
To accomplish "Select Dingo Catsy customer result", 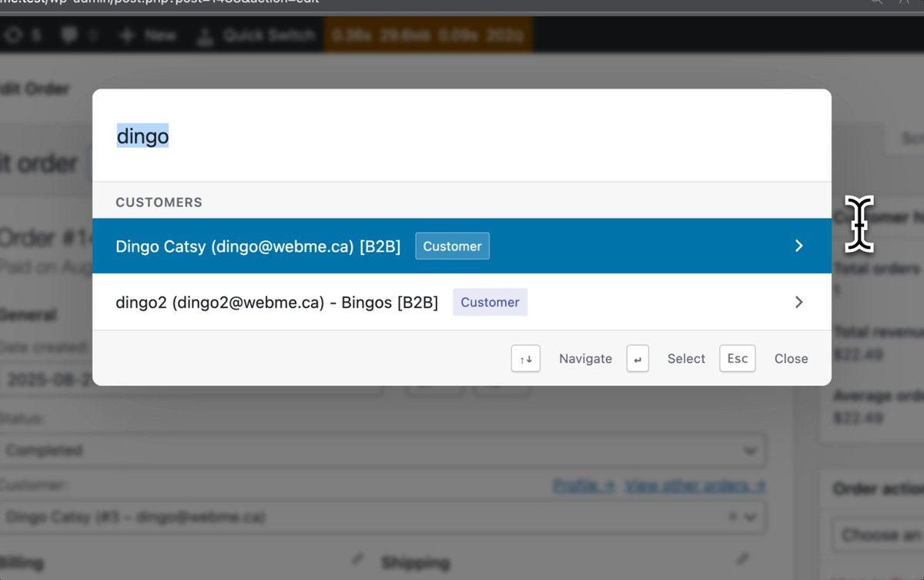I will (x=462, y=246).
